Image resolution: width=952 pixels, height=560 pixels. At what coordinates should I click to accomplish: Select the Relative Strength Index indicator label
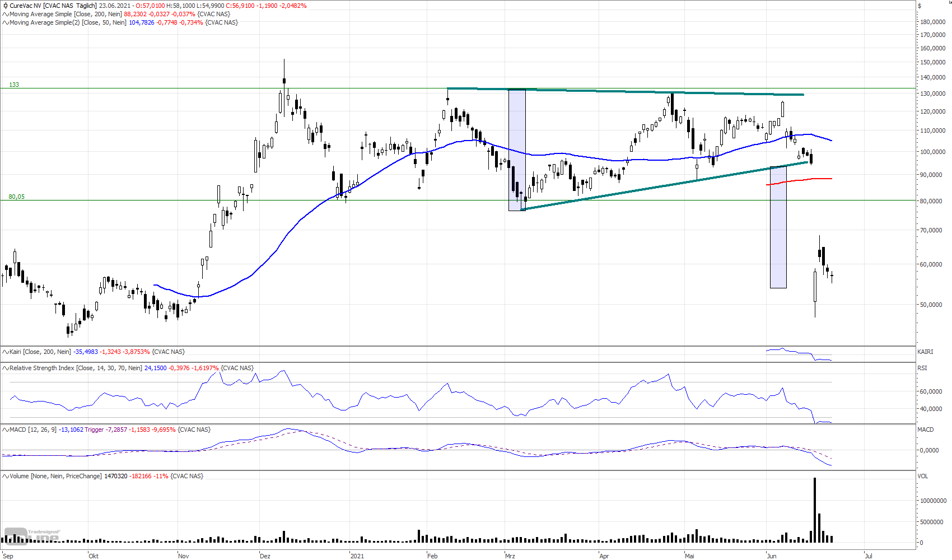[76, 368]
